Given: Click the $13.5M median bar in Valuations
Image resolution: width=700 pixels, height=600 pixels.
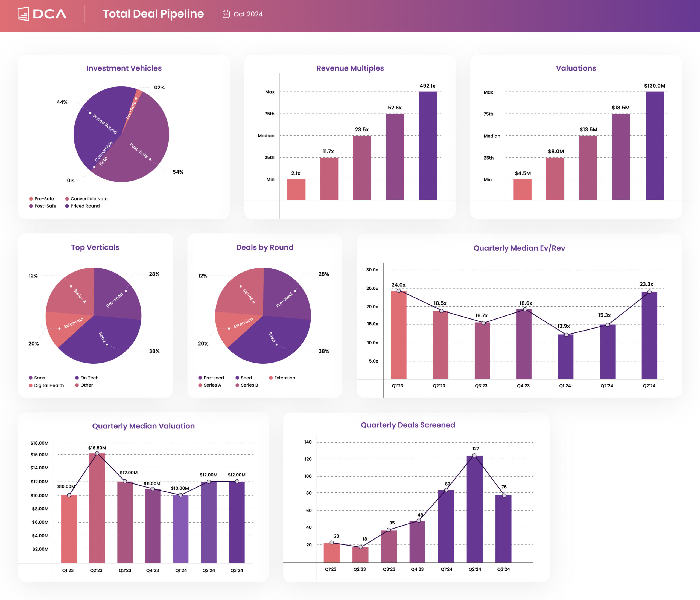Looking at the screenshot, I should [x=588, y=168].
